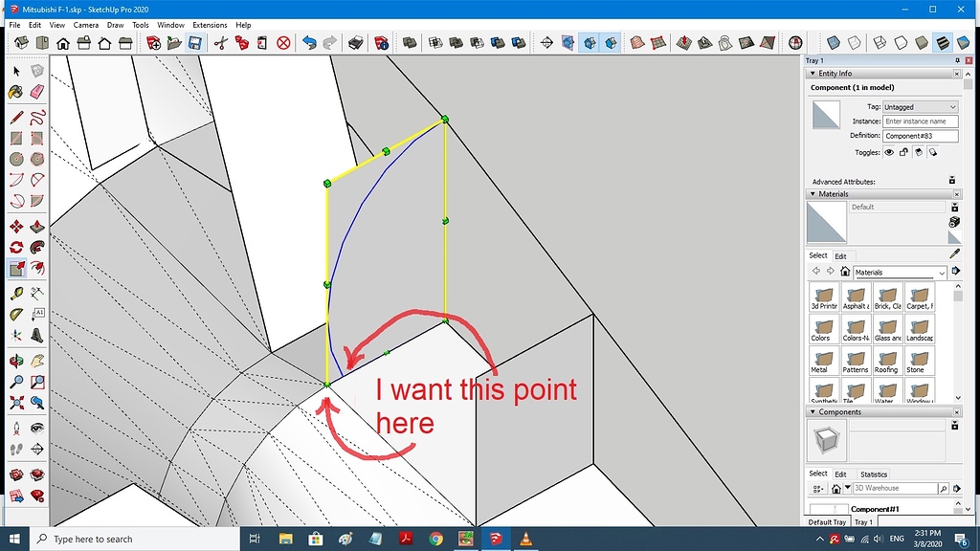Screen dimensions: 980x551
Task: Open the Camera menu
Action: (x=87, y=24)
